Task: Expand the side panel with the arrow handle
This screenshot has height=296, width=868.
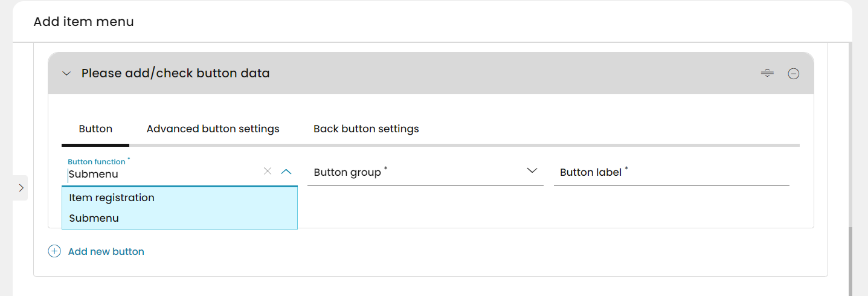Action: [21, 188]
